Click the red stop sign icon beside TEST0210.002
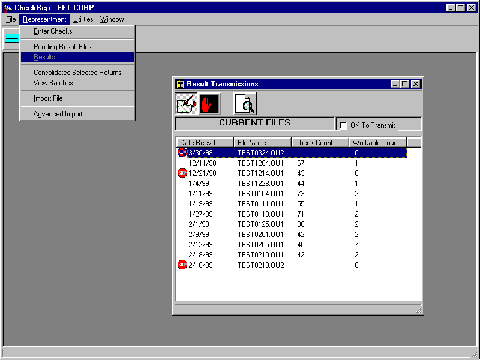Viewport: 480px width, 360px height. [182, 265]
